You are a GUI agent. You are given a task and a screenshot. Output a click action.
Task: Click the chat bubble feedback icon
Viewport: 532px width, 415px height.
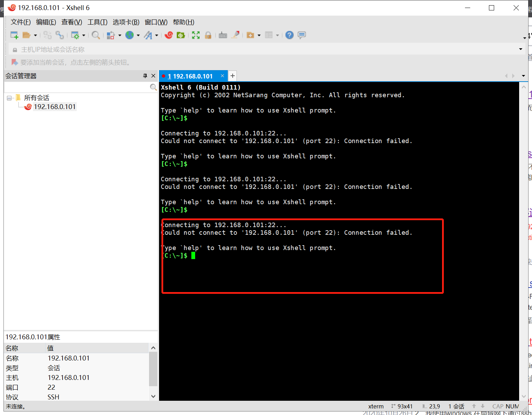302,35
